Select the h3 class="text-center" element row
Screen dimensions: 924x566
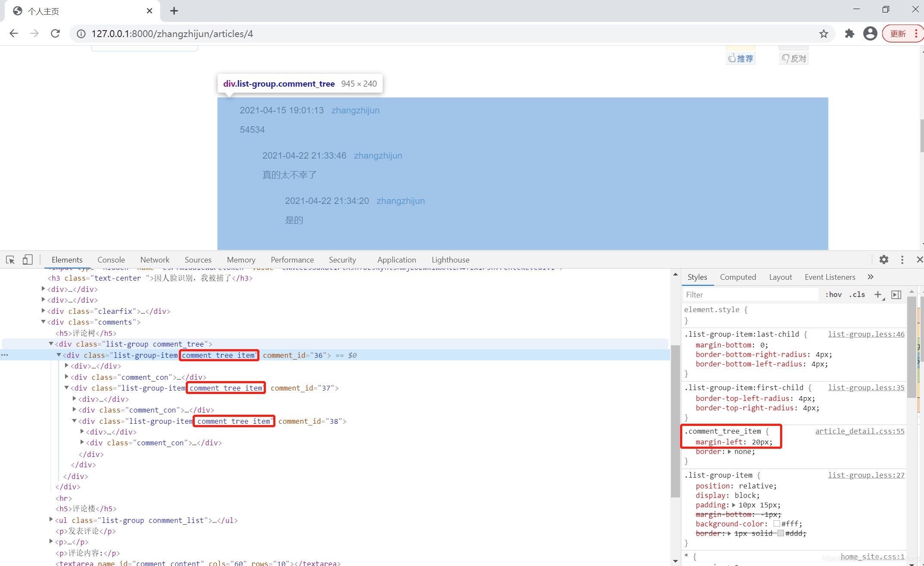(150, 278)
